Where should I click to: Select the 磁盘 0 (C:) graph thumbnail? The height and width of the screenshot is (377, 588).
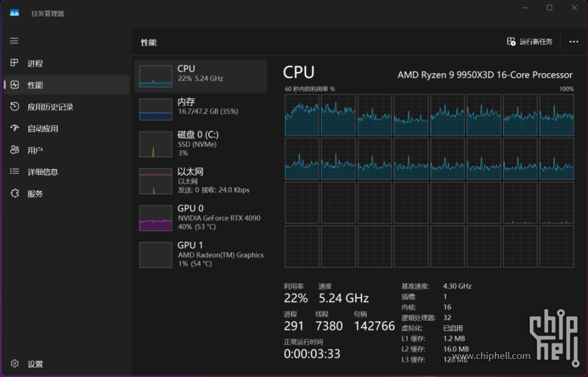156,144
